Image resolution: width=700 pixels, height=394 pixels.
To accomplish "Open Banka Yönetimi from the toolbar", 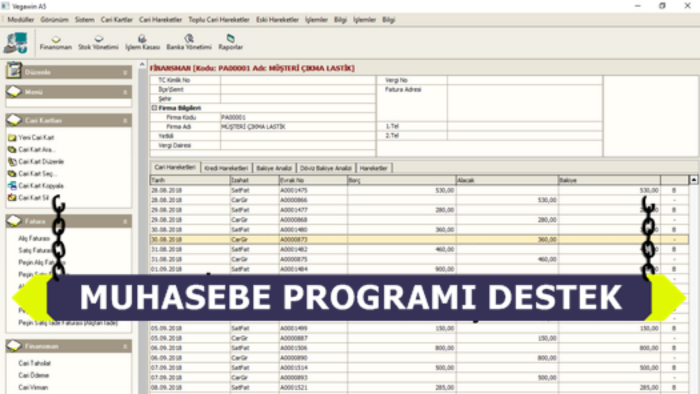I will click(x=189, y=42).
